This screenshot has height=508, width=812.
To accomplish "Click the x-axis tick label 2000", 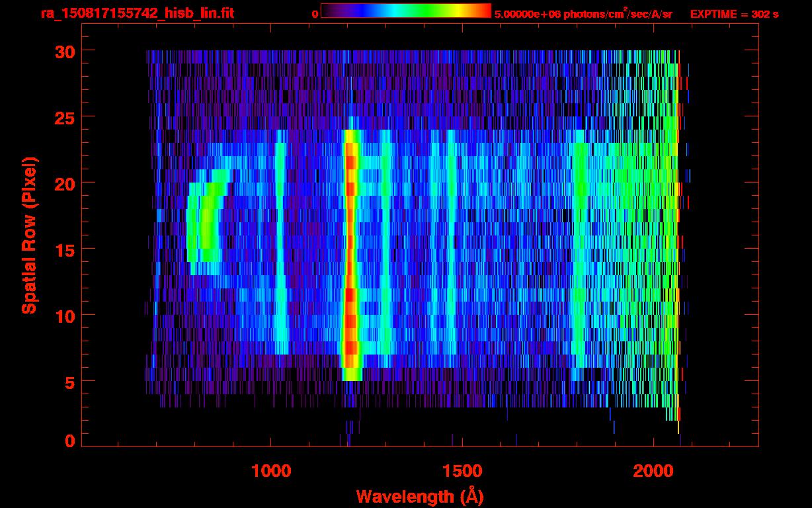I will [x=653, y=471].
